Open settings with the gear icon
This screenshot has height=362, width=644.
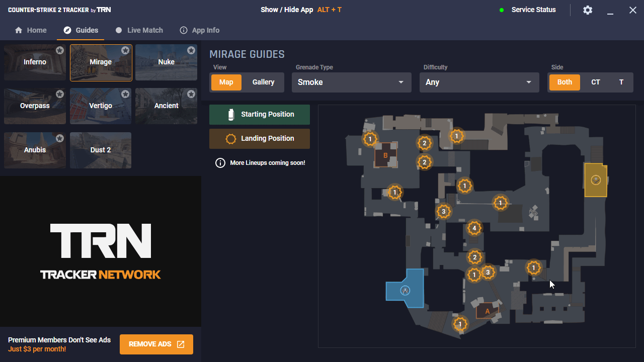pos(588,10)
